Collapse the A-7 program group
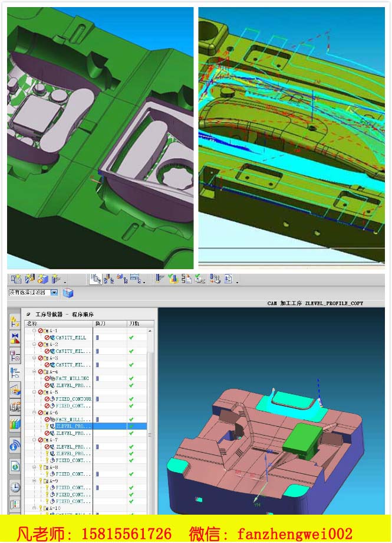The image size is (392, 543). [34, 440]
